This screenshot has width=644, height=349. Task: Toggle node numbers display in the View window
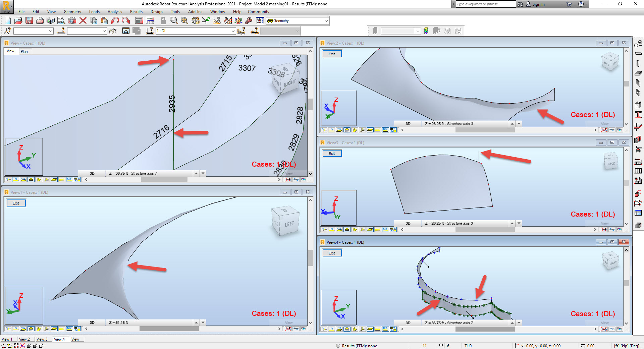coord(8,180)
